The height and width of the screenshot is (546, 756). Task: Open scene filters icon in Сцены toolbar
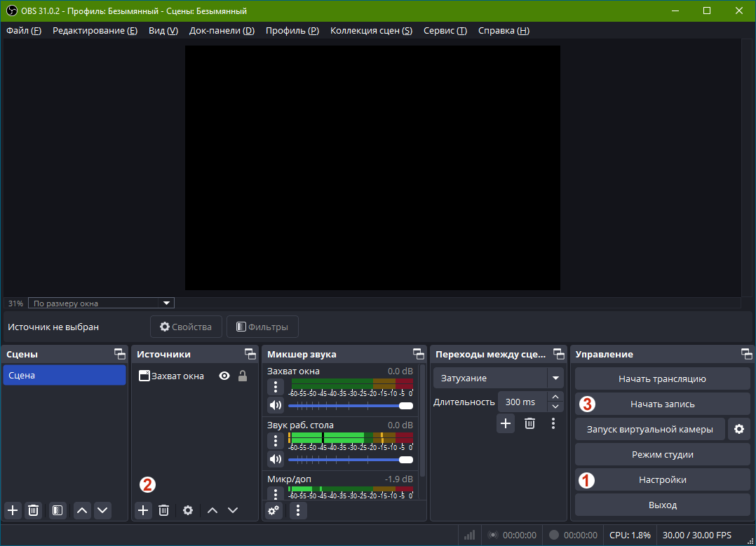(x=58, y=510)
